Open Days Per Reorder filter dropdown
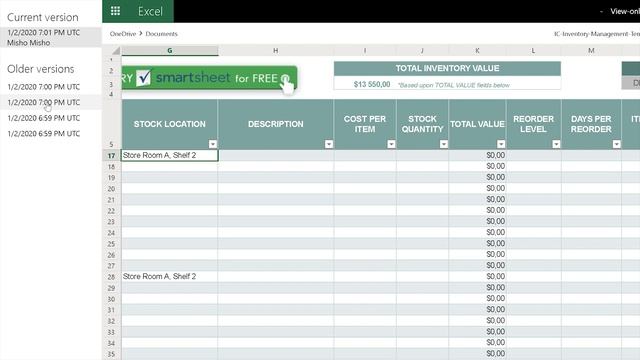The width and height of the screenshot is (640, 360). [617, 144]
